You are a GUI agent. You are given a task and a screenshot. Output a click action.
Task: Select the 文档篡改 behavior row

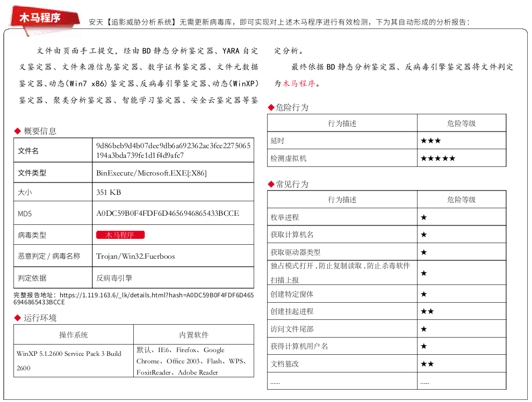pos(387,364)
